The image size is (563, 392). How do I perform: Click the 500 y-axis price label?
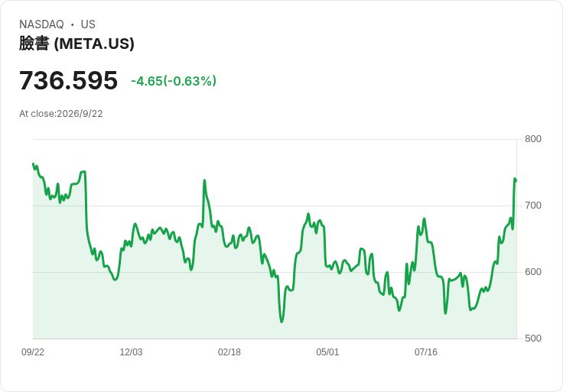533,339
